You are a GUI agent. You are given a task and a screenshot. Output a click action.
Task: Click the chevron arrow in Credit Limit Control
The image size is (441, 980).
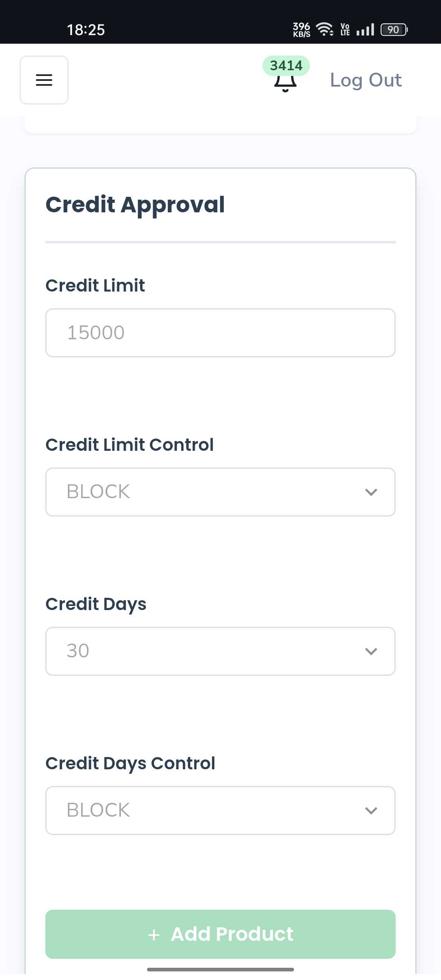coord(371,492)
